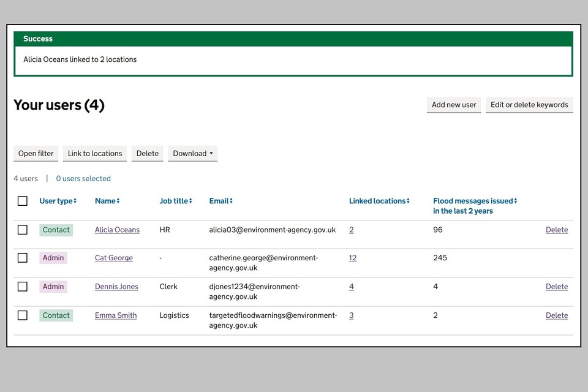Select the Alicia Oceans row checkbox
588x392 pixels.
pos(23,230)
